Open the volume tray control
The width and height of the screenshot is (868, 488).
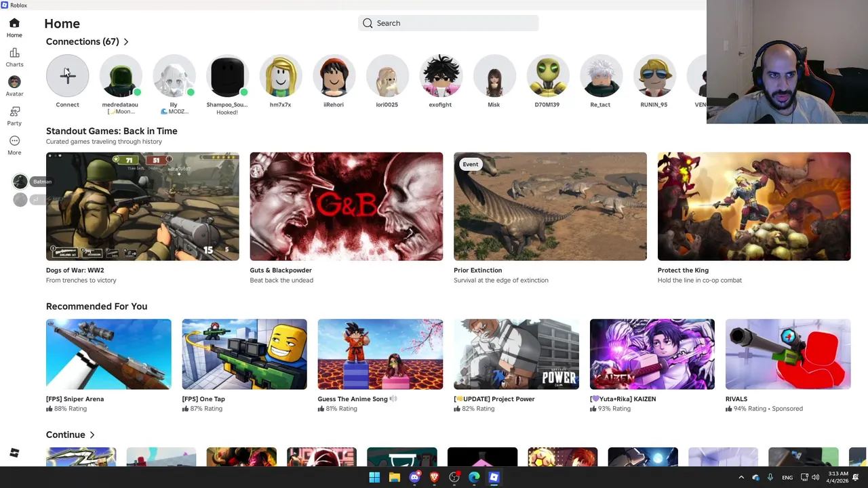[x=815, y=477]
